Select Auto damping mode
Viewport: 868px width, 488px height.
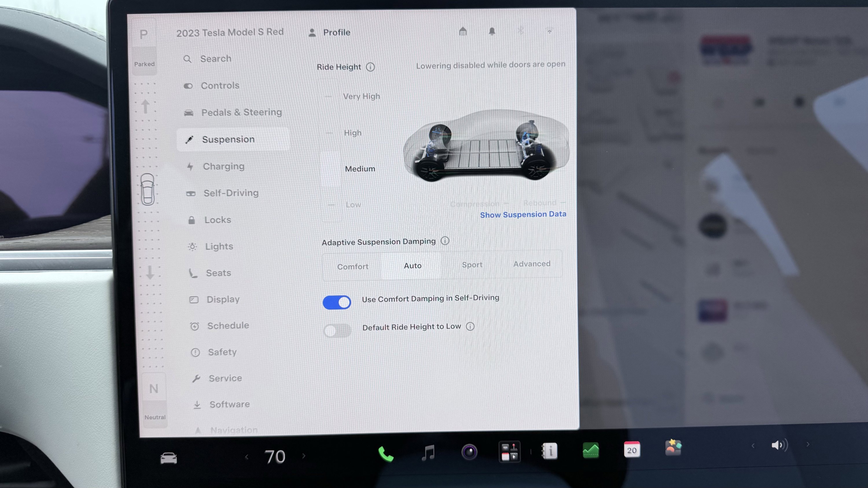pos(412,266)
